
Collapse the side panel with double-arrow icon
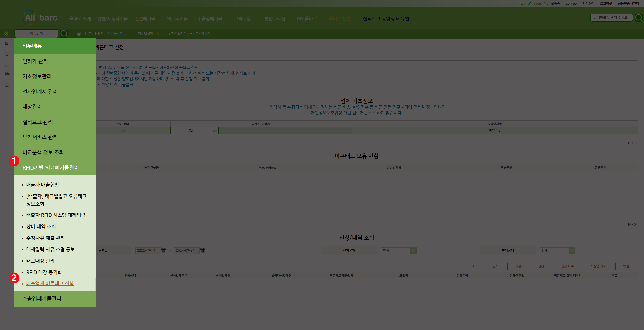coord(6,33)
